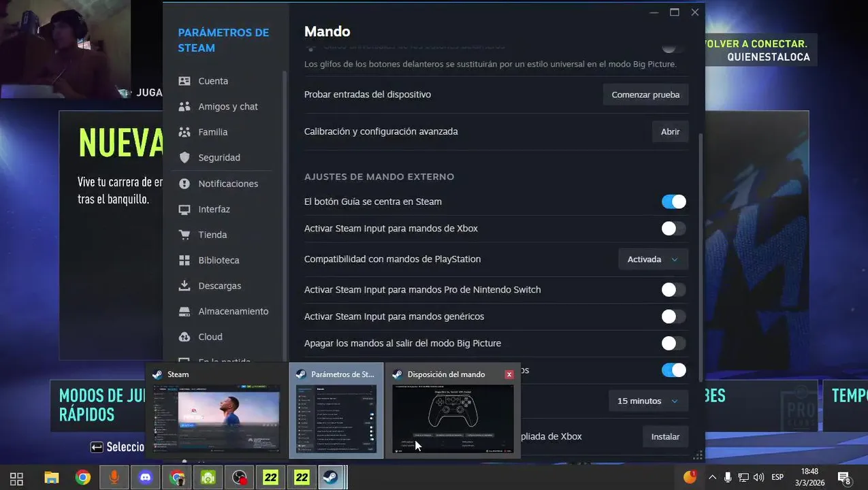Open OBS Studio from the taskbar
This screenshot has width=868, height=490.
click(x=240, y=478)
